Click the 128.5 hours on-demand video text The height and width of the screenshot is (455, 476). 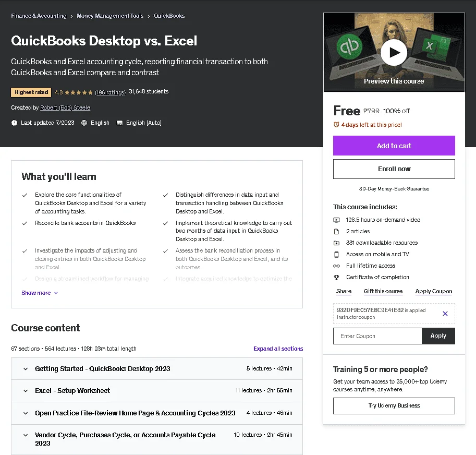point(383,220)
